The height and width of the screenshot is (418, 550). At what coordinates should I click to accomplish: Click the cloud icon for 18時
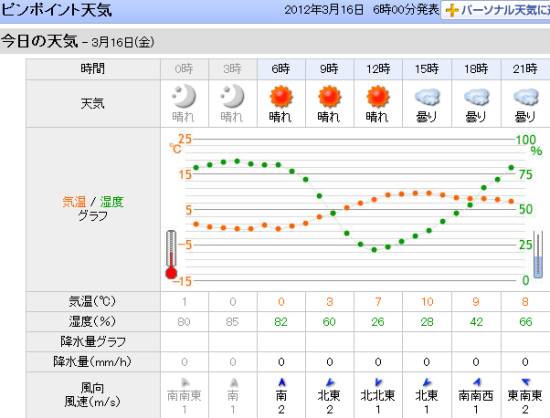476,97
